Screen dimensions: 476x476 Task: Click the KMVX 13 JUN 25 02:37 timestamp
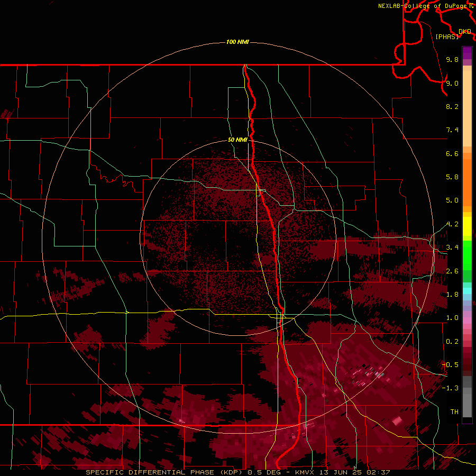pos(343,472)
